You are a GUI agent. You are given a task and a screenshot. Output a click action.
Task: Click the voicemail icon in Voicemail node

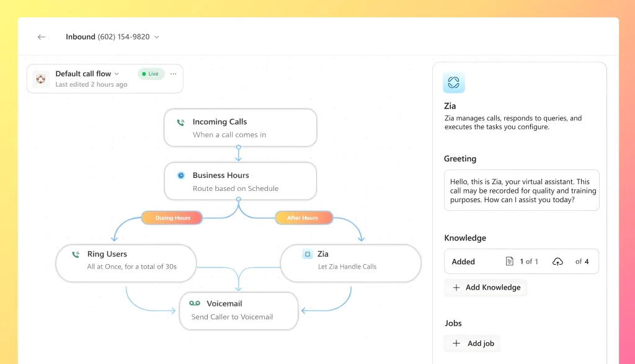195,304
